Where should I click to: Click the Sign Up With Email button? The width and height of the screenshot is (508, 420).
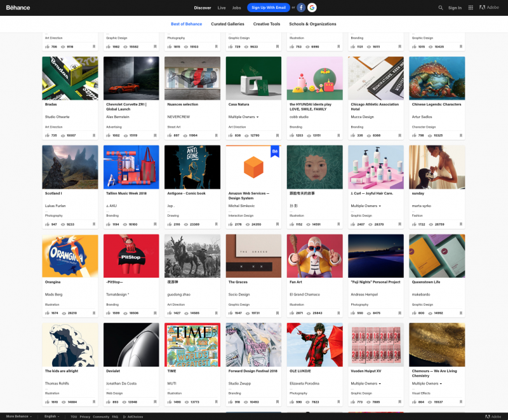click(269, 8)
